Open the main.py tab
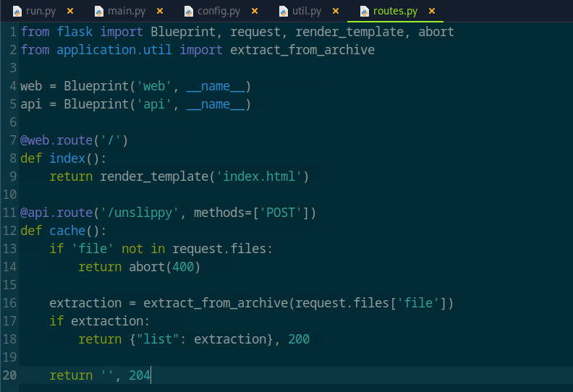 click(x=127, y=12)
